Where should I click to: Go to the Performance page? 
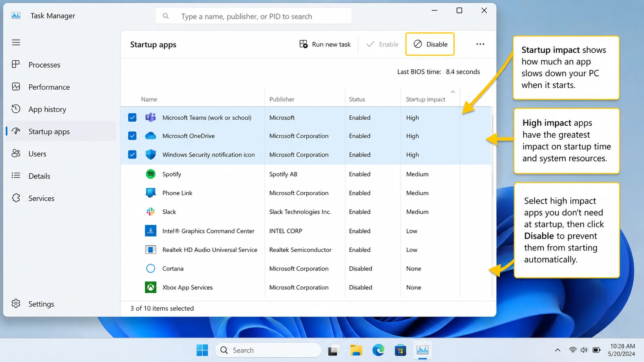point(61,87)
